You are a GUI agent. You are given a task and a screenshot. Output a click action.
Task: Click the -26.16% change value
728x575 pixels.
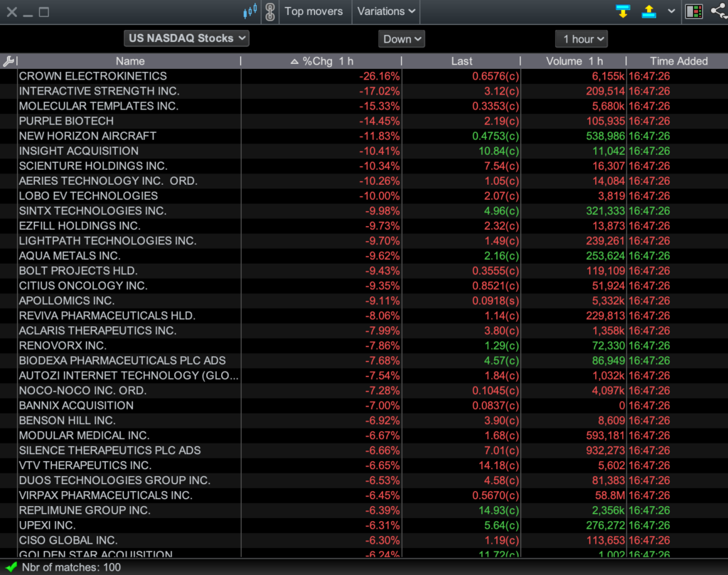(x=380, y=76)
